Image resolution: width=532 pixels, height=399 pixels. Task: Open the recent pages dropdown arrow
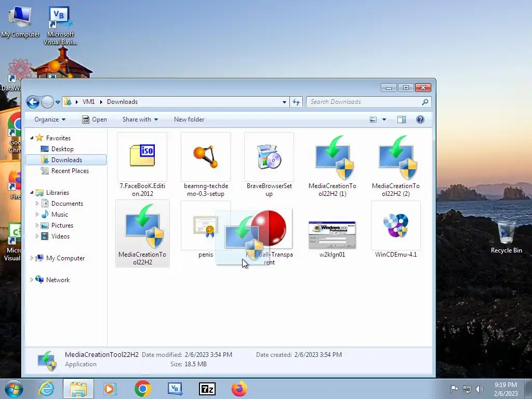58,102
